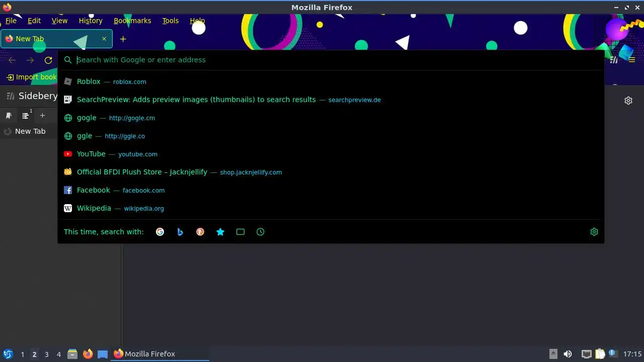Click the 17:15 clock
This screenshot has height=362, width=644.
pos(632,354)
